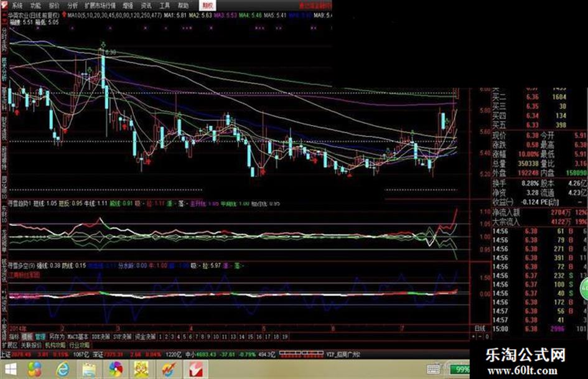588x379 pixels.
Task: Open the 资讯 menu
Action: 146,5
